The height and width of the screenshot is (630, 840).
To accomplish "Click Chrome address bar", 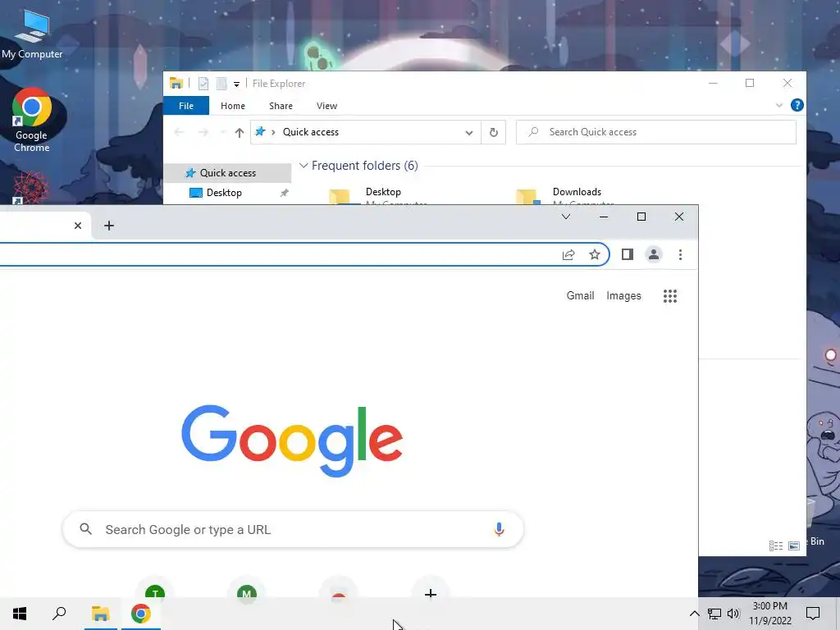I will coord(279,254).
